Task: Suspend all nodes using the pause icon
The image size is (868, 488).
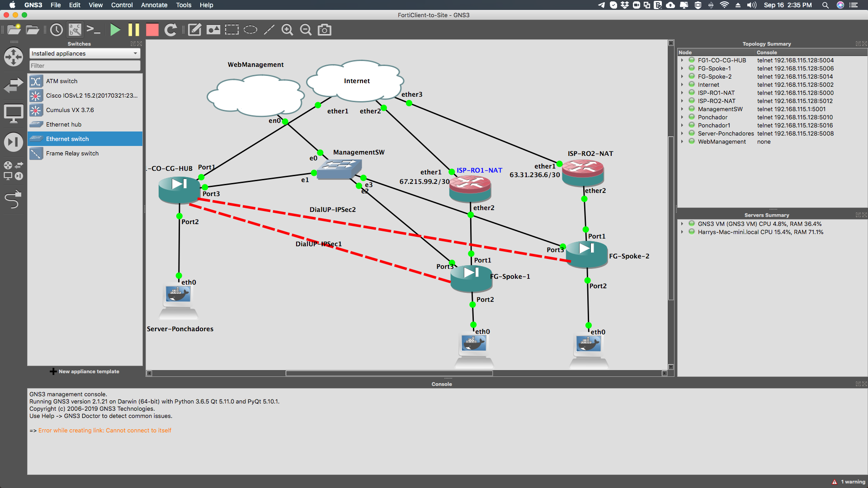Action: click(134, 30)
